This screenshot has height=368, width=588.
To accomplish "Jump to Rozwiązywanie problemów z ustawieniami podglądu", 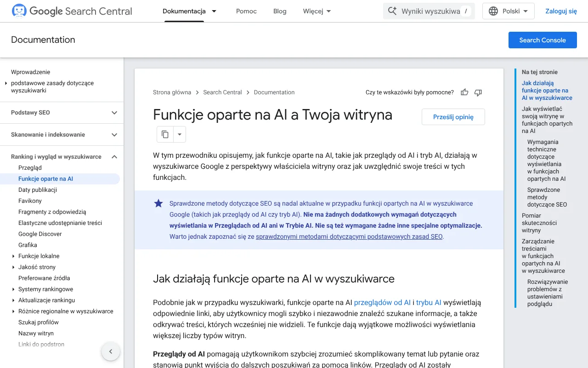I will pyautogui.click(x=548, y=293).
